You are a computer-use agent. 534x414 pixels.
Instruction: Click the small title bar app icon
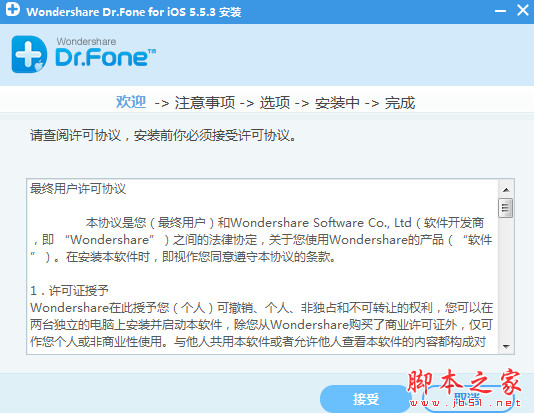(x=13, y=10)
